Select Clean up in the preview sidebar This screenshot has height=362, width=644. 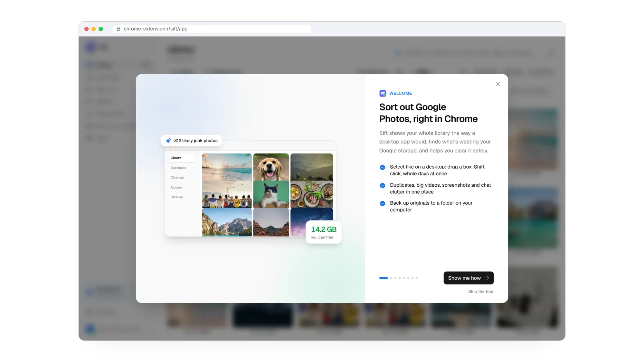coord(177,177)
